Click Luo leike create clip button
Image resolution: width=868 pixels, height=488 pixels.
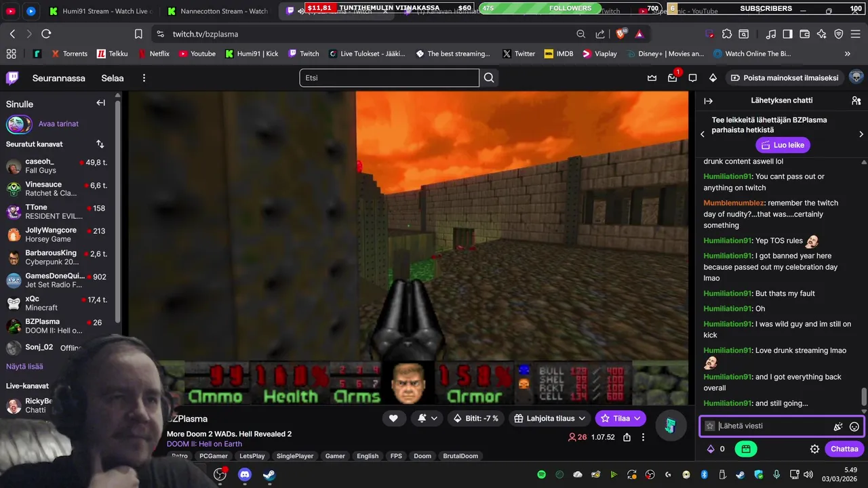coord(783,145)
